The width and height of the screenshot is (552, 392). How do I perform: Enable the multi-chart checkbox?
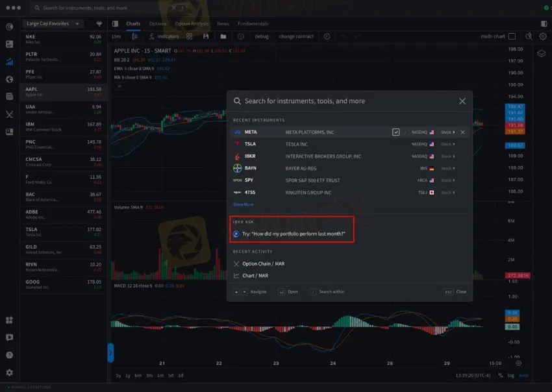coord(512,37)
